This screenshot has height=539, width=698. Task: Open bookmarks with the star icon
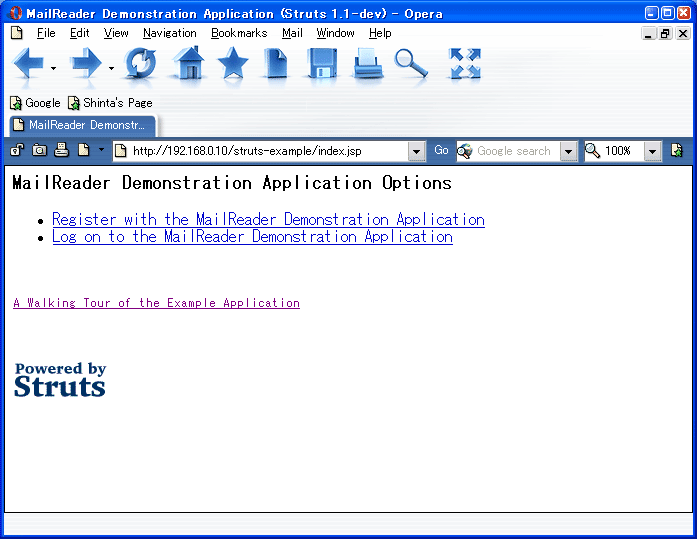pyautogui.click(x=232, y=64)
